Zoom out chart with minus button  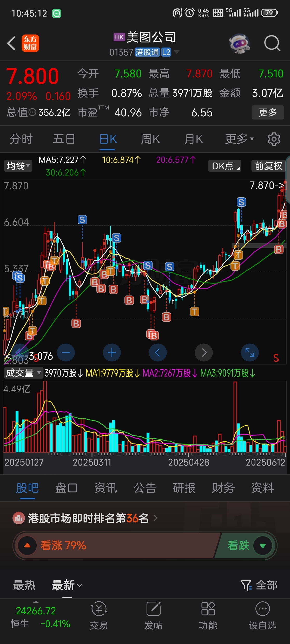click(66, 352)
